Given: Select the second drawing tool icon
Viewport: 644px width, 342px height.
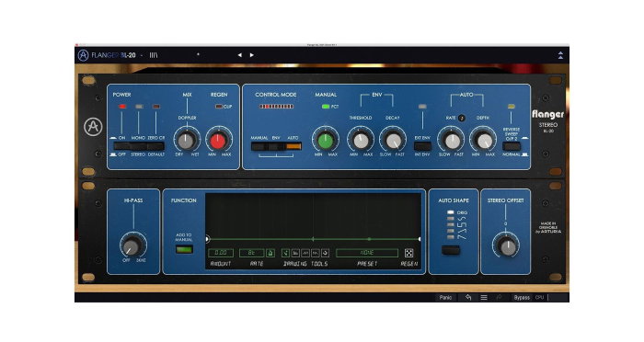Looking at the screenshot, I should coord(295,253).
